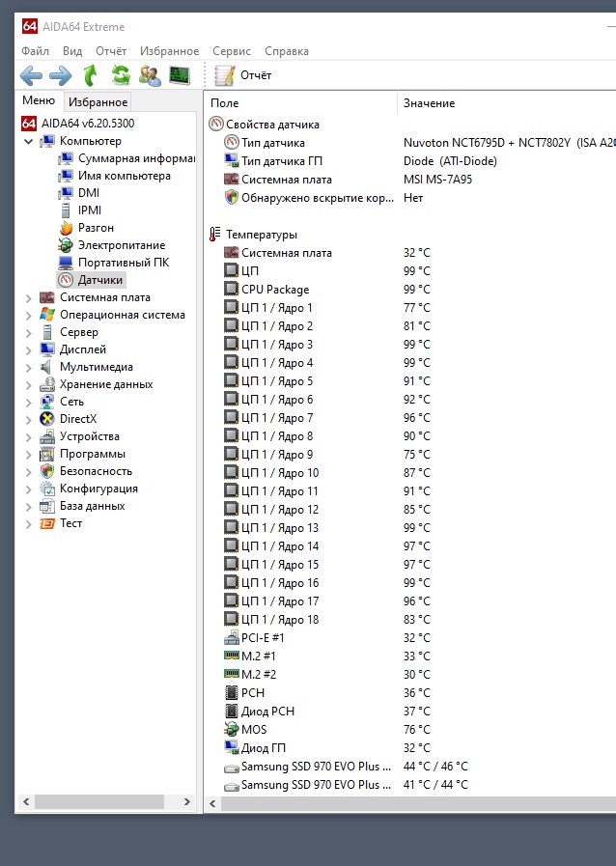This screenshot has width=616, height=866.
Task: Select the 44 °C / 46 °C Samsung SSD row
Action: [410, 767]
